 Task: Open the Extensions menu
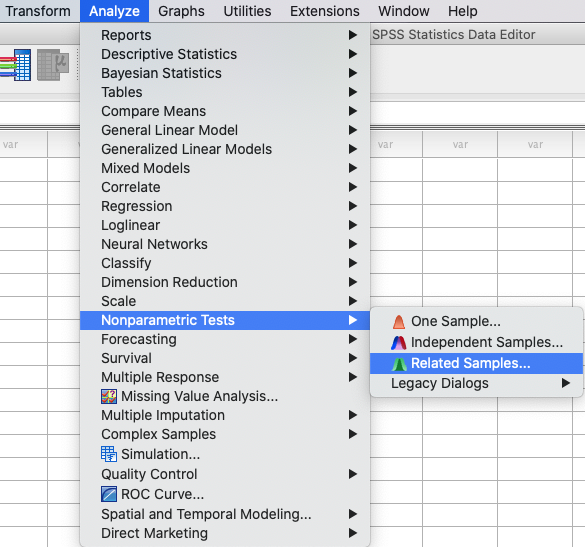(325, 11)
